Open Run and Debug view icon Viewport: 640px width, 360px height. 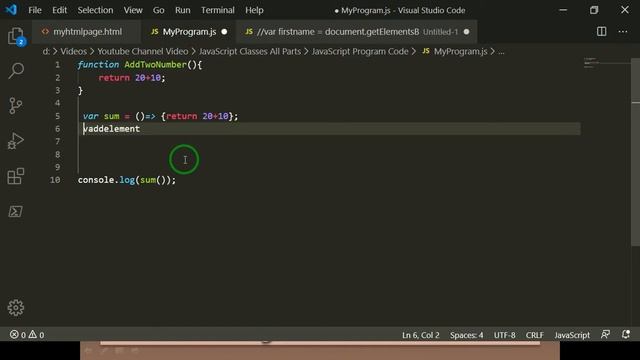[16, 141]
